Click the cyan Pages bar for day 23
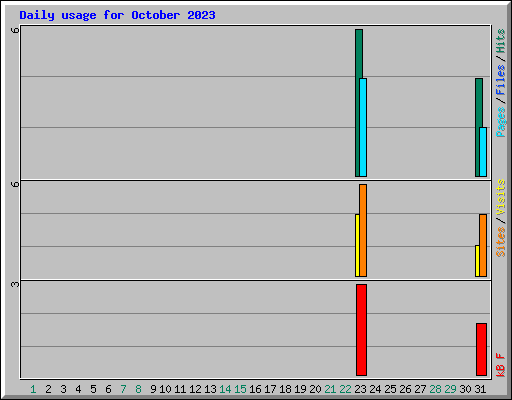Viewport: 512px width, 400px height. click(363, 127)
